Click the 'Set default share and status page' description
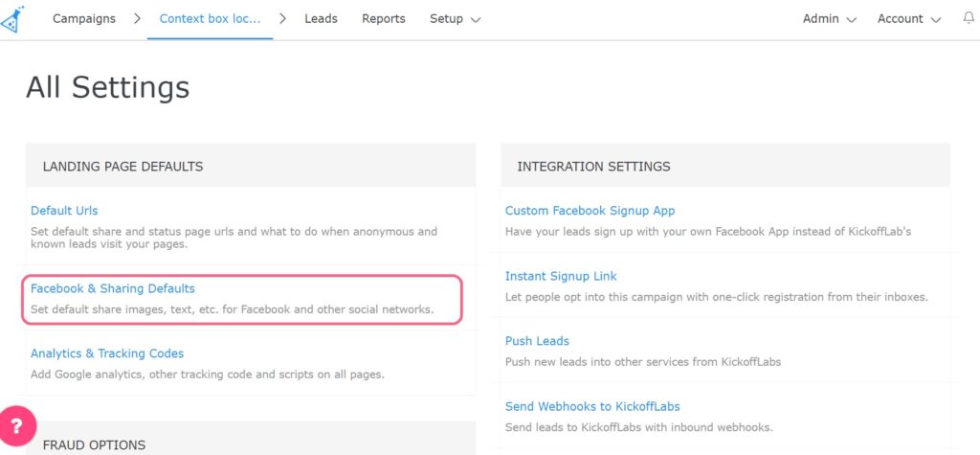 tap(234, 238)
